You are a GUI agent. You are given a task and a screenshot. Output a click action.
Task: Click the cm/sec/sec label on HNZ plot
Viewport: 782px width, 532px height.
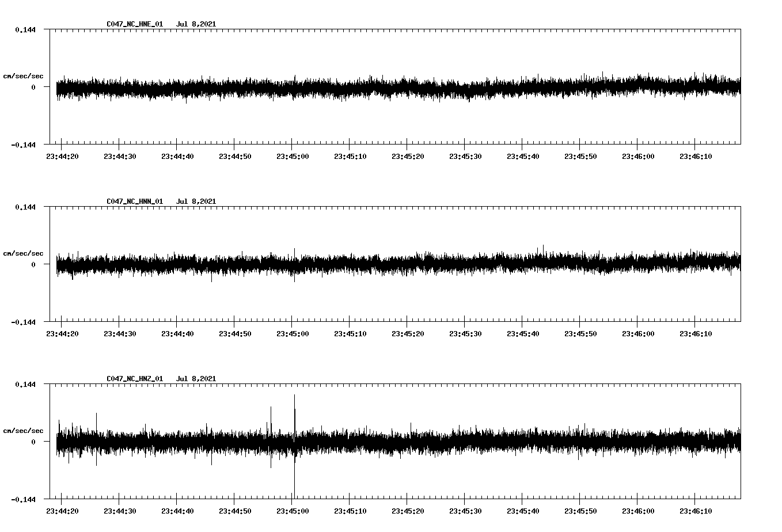pyautogui.click(x=24, y=430)
